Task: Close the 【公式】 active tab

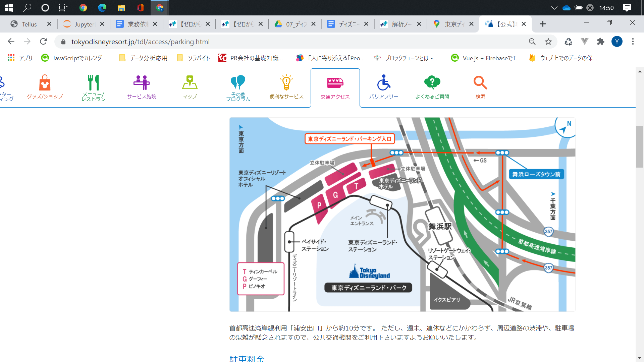Action: [524, 24]
